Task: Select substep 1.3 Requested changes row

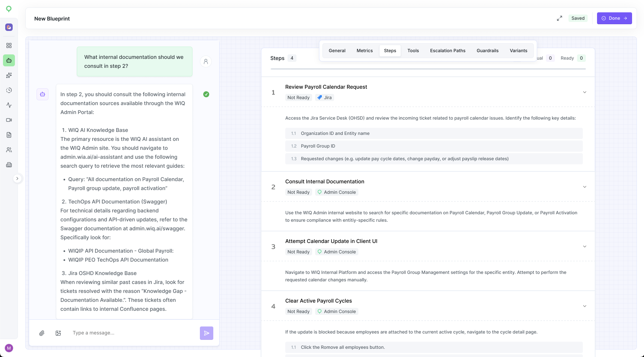Action: pyautogui.click(x=434, y=159)
